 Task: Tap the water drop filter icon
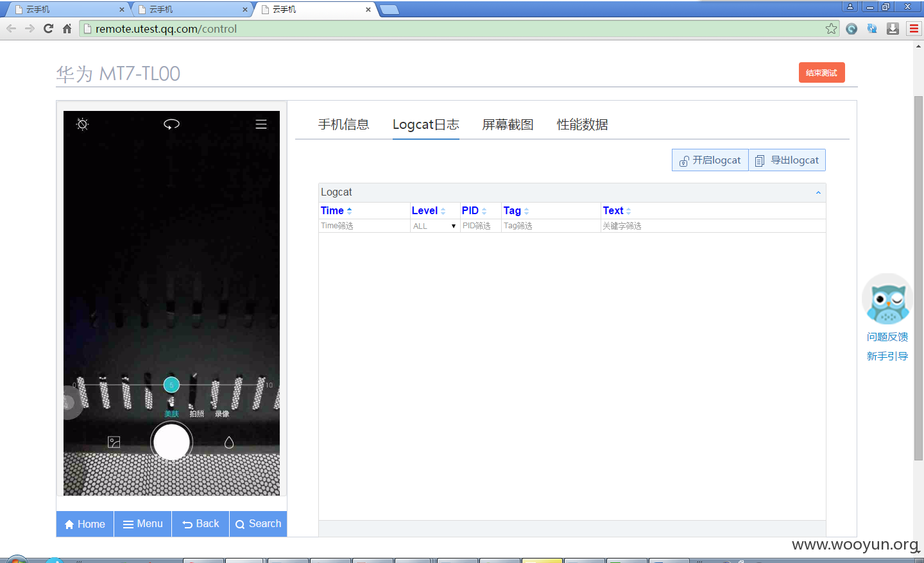point(229,442)
